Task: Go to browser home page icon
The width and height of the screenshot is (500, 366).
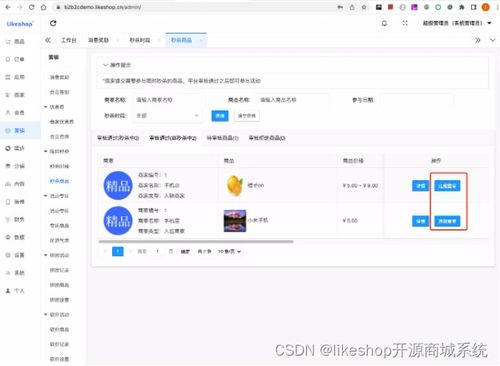Action: 44,7
